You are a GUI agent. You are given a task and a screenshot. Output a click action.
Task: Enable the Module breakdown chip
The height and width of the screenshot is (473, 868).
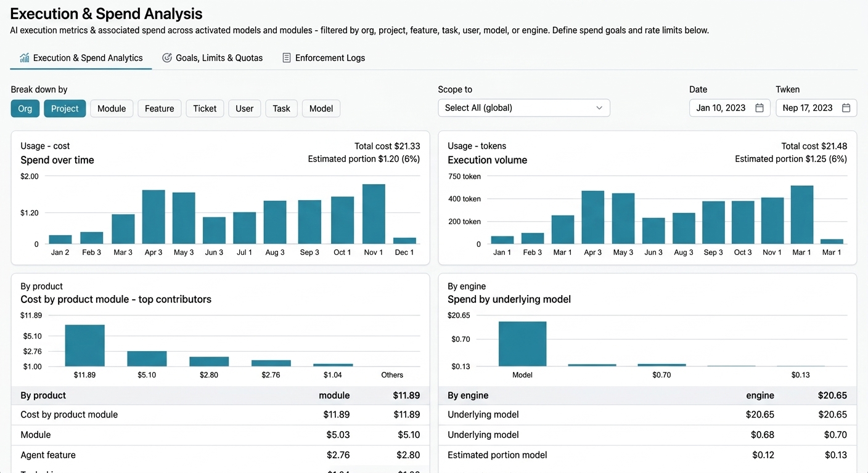112,108
